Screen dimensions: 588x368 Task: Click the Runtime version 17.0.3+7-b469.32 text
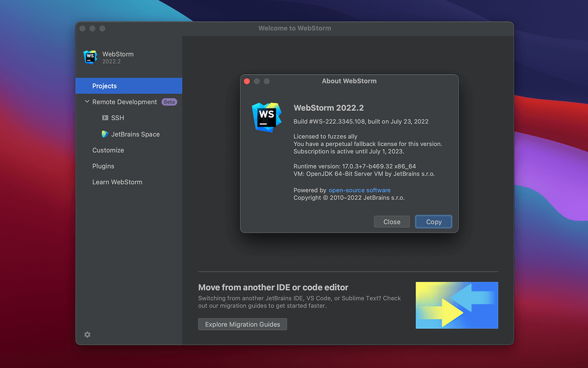point(355,166)
